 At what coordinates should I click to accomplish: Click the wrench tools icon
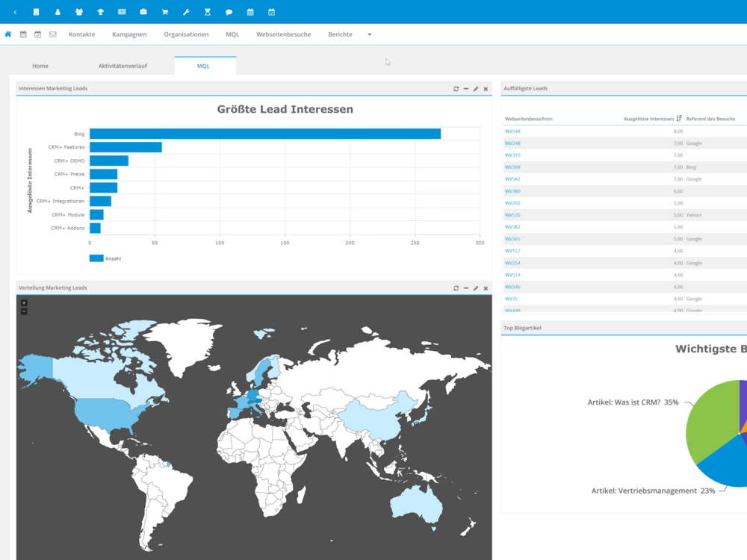186,12
